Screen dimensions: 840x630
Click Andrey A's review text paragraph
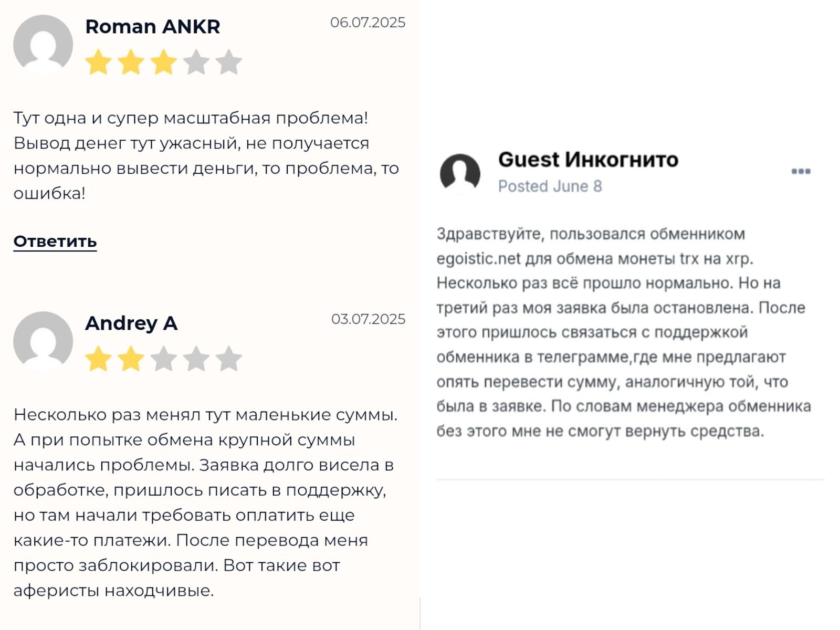[206, 502]
